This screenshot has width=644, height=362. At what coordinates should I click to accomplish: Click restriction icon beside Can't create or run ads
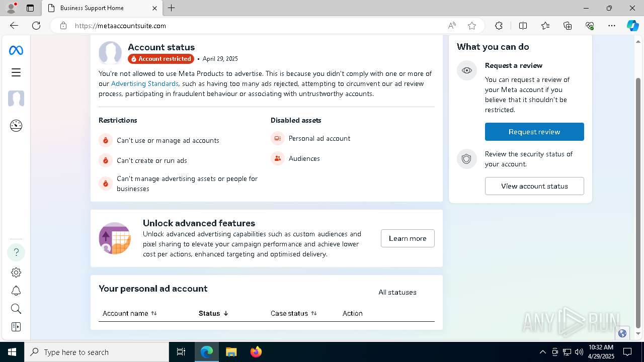coord(106,160)
